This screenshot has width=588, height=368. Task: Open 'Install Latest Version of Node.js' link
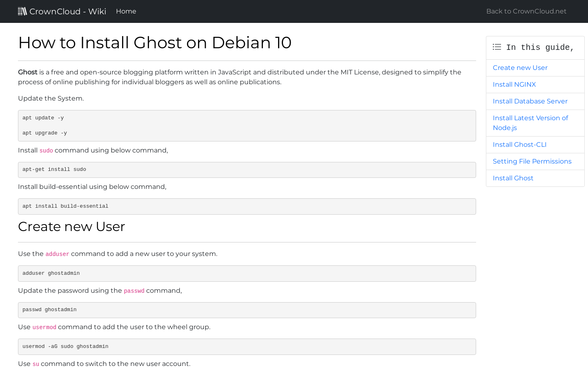(x=530, y=123)
